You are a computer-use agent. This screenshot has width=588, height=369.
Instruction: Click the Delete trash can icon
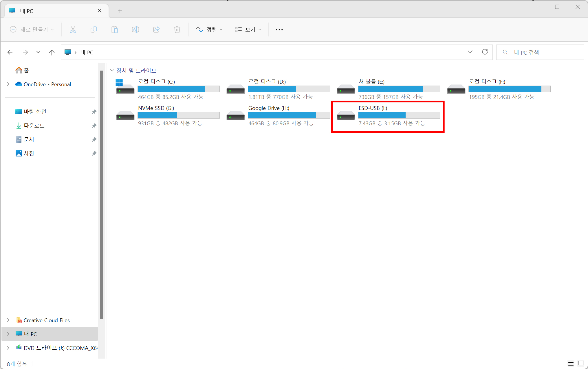coord(177,29)
